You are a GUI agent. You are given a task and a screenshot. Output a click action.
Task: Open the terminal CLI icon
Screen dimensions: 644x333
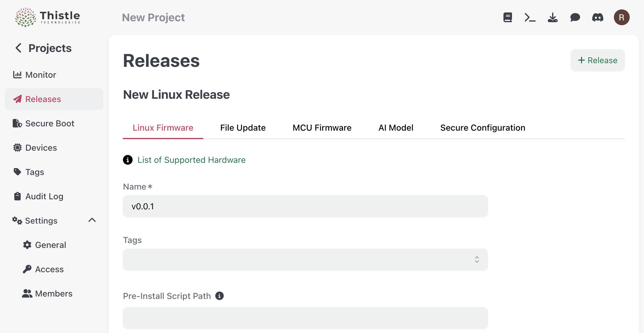(530, 17)
